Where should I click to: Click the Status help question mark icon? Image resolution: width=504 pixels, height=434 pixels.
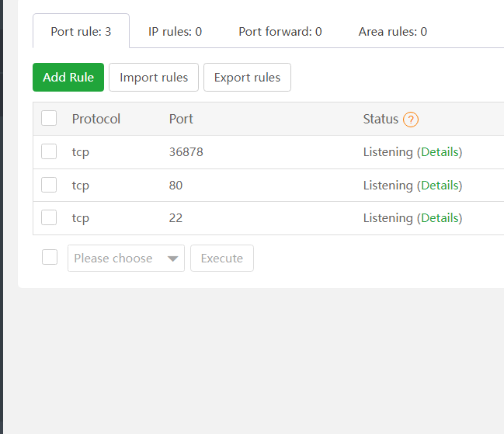[x=411, y=120]
